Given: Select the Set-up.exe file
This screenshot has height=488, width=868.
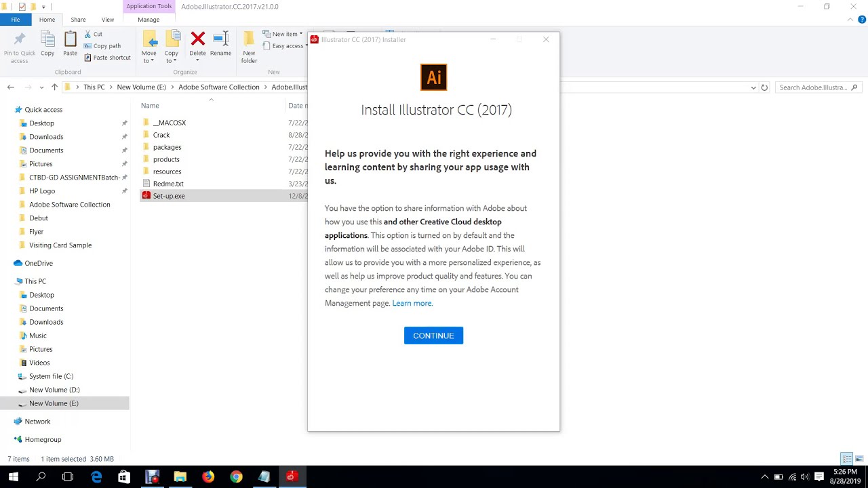Looking at the screenshot, I should pyautogui.click(x=169, y=196).
